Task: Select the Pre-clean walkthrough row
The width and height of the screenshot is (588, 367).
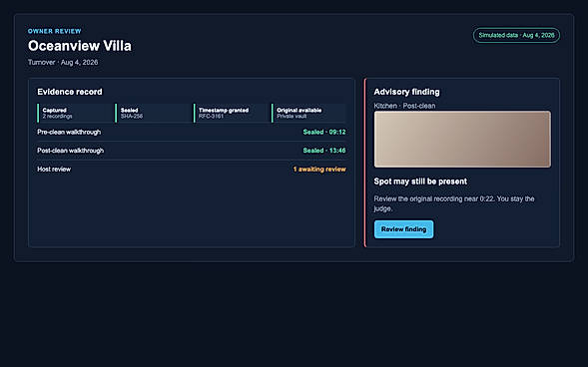Action: pos(192,132)
